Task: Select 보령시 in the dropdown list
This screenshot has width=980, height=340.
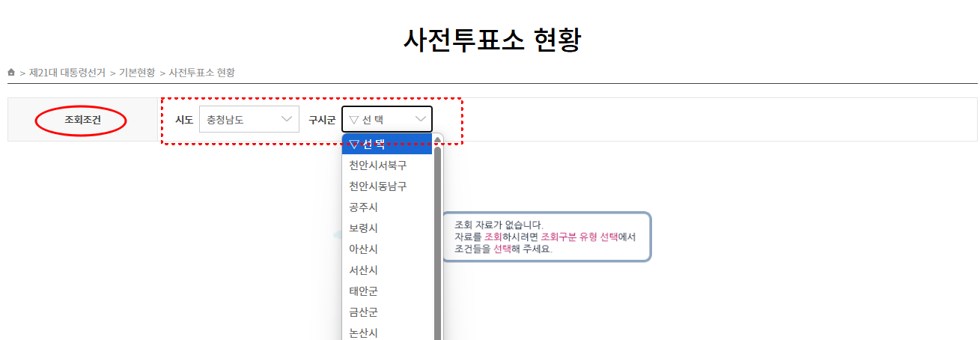Action: pyautogui.click(x=387, y=228)
